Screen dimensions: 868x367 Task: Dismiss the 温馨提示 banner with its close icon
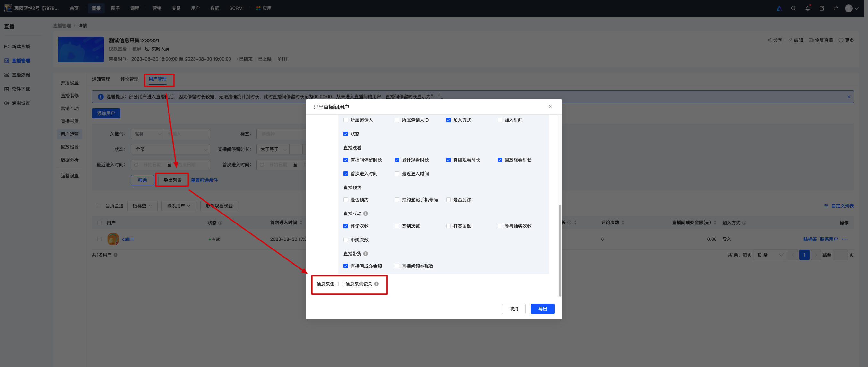click(848, 97)
